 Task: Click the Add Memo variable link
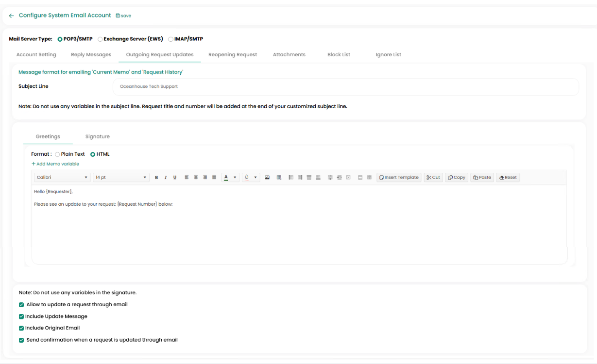pos(55,164)
